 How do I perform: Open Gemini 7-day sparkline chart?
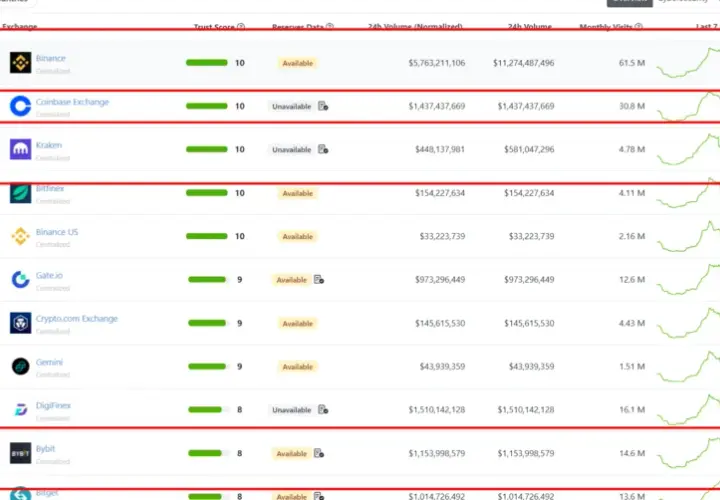coord(688,366)
